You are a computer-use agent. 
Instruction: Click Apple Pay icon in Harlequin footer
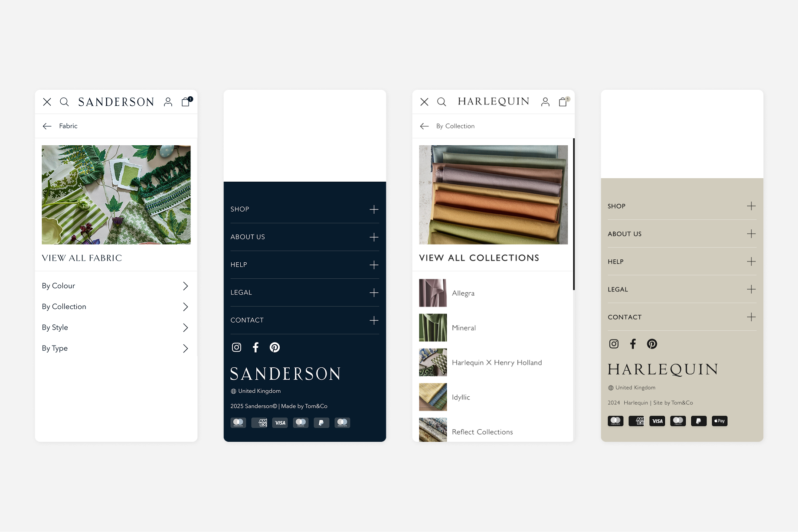click(x=720, y=421)
